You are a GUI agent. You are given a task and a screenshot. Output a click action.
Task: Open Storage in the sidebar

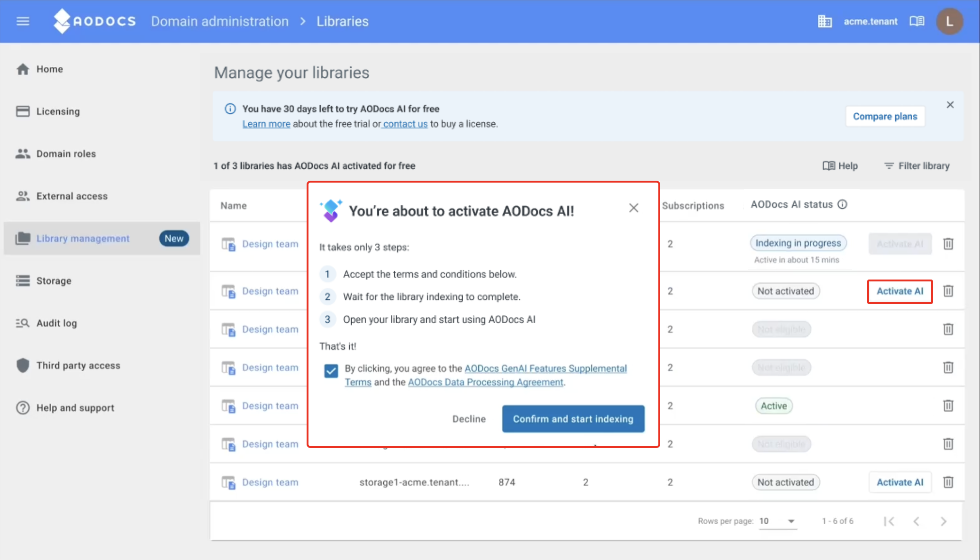tap(102, 281)
